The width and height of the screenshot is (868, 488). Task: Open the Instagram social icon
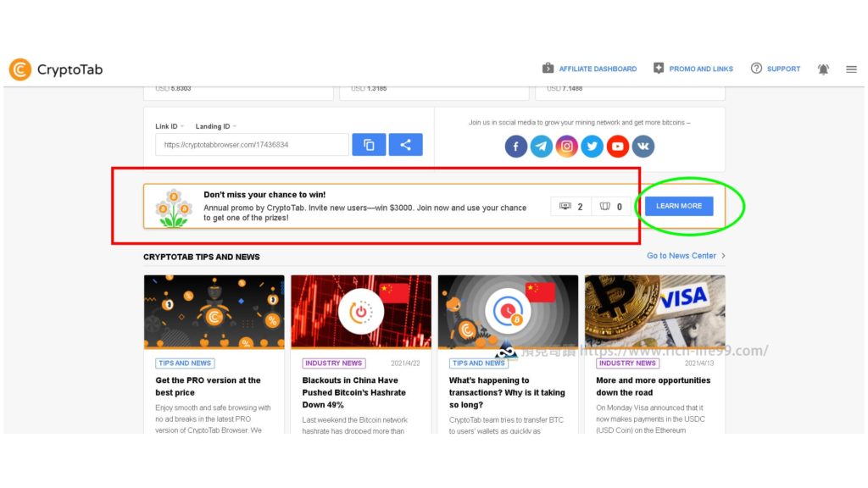(x=567, y=147)
